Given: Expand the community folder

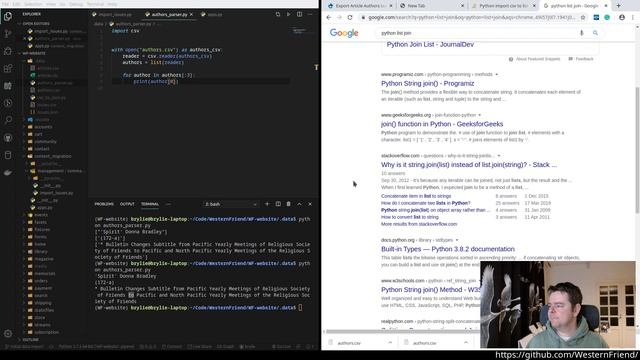Looking at the screenshot, I should [x=45, y=142].
